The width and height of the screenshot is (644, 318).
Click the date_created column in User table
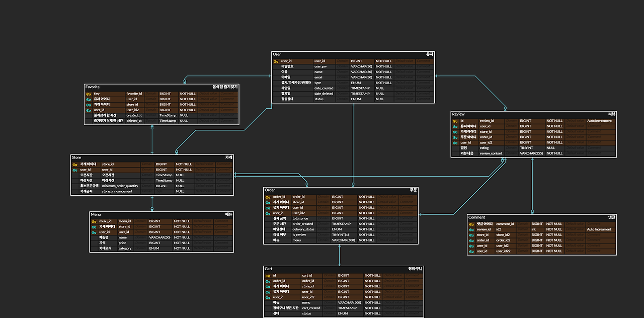click(324, 88)
